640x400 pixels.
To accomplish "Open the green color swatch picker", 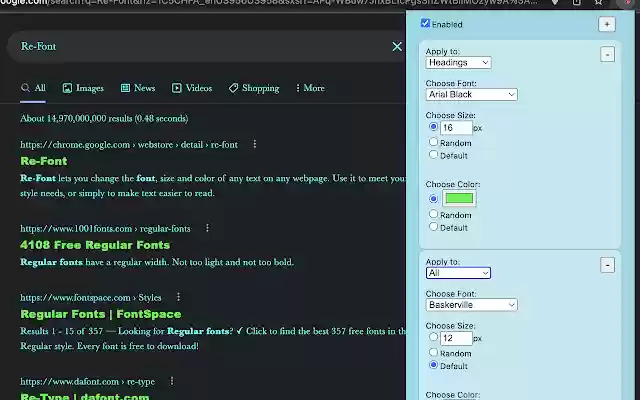I will [x=459, y=198].
